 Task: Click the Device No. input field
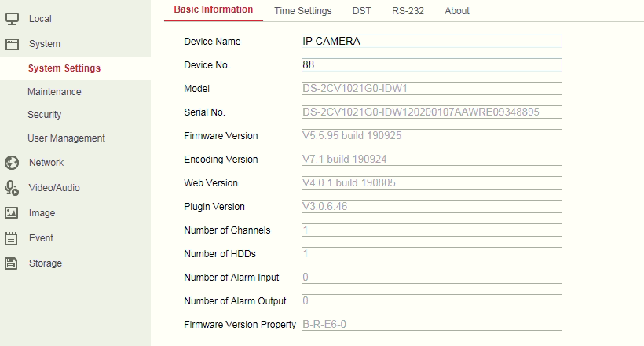pos(431,65)
